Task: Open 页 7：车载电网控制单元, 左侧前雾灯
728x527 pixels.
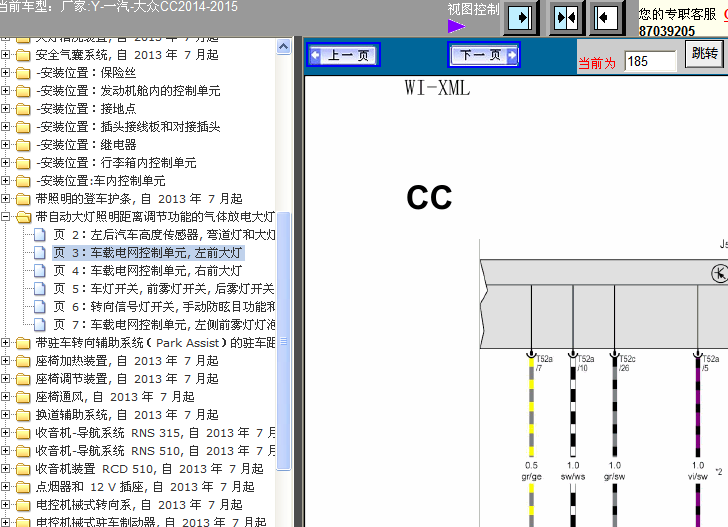Action: (x=164, y=325)
